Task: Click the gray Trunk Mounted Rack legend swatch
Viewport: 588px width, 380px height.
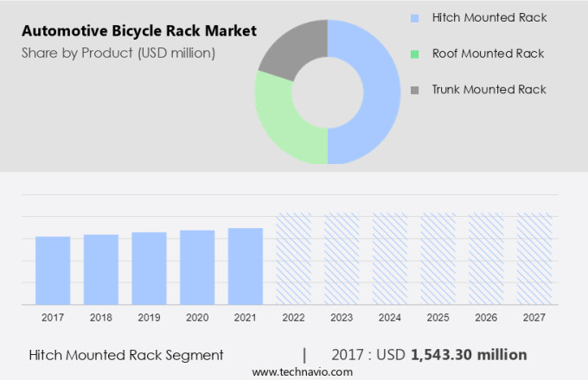Action: tap(415, 90)
